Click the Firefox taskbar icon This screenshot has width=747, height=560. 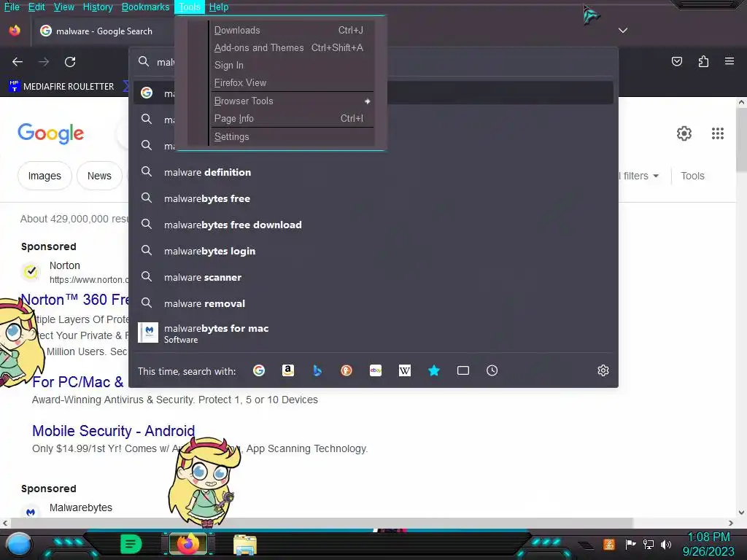(x=188, y=544)
